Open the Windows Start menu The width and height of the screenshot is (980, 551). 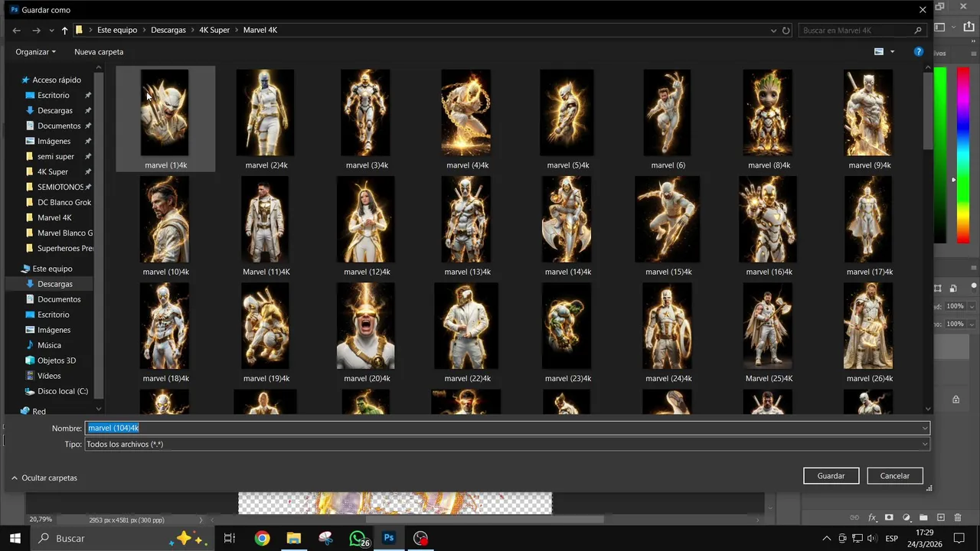[15, 538]
